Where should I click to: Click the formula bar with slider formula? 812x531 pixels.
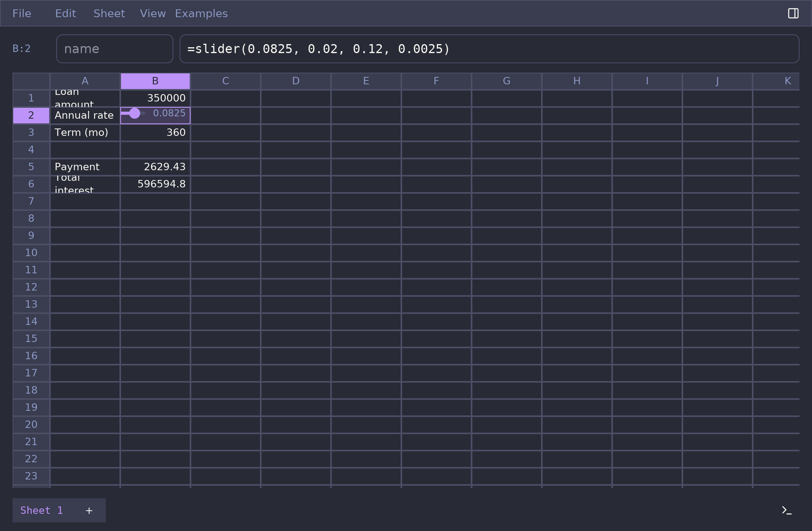click(489, 49)
